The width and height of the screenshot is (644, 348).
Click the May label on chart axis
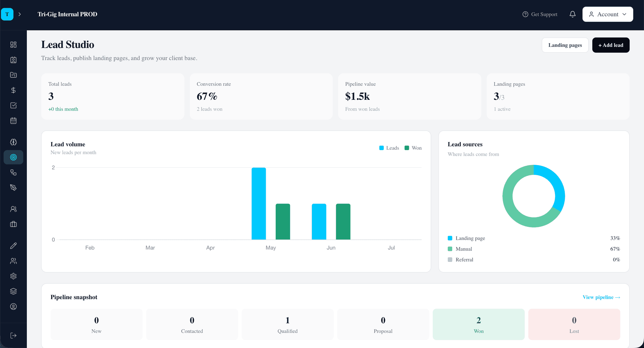tap(271, 248)
